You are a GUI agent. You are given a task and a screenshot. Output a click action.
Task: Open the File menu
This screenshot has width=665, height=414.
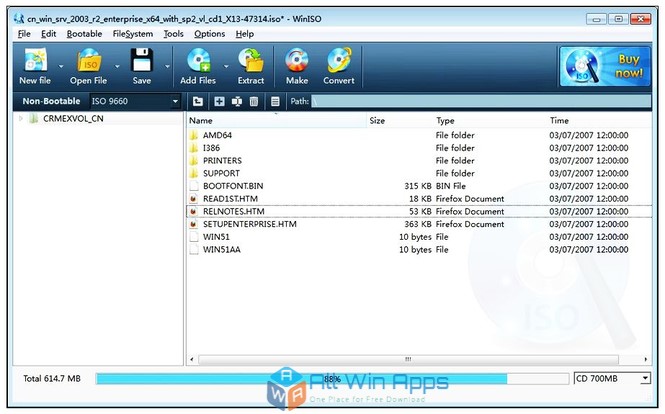(x=24, y=34)
